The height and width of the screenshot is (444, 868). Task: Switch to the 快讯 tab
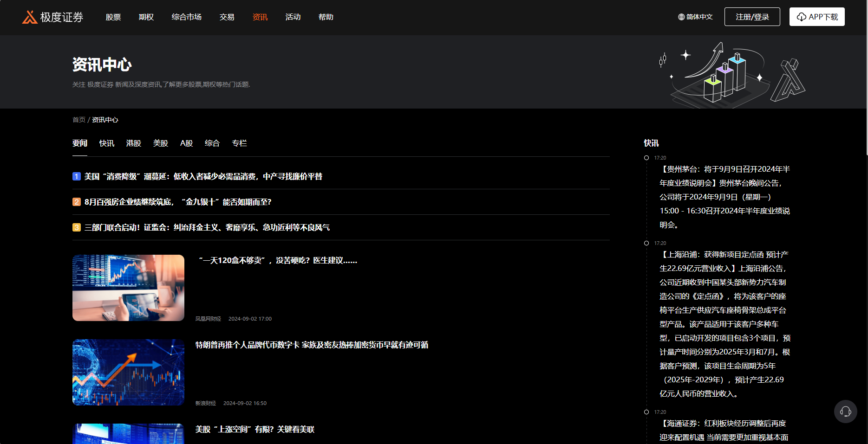tap(106, 143)
